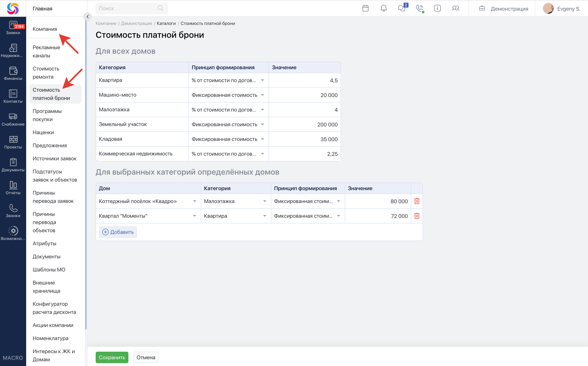
Task: Open Программы покупки menu item
Action: coord(47,115)
